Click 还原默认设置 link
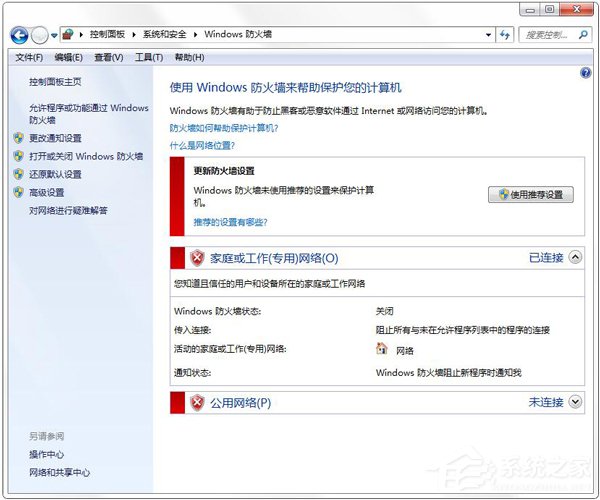Screen dimensions: 600x500 [55, 174]
